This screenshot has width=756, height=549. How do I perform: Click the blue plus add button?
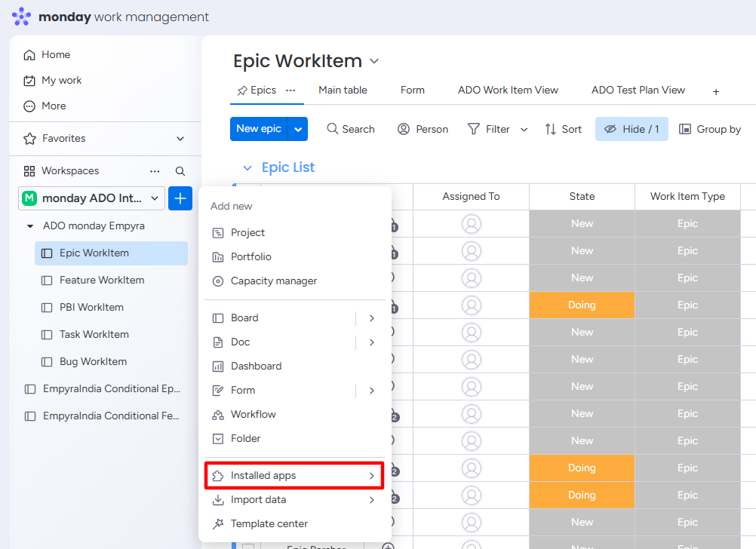(x=180, y=198)
